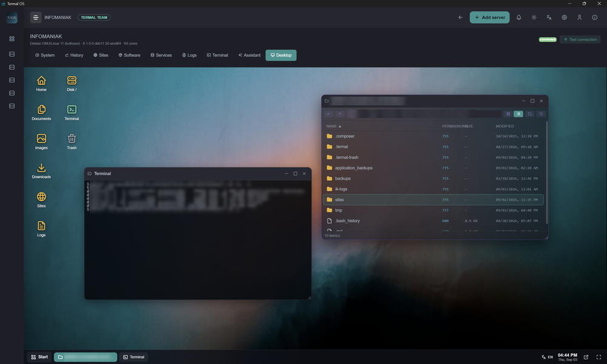Click the open-in-new-window icon in taskbar

586,357
